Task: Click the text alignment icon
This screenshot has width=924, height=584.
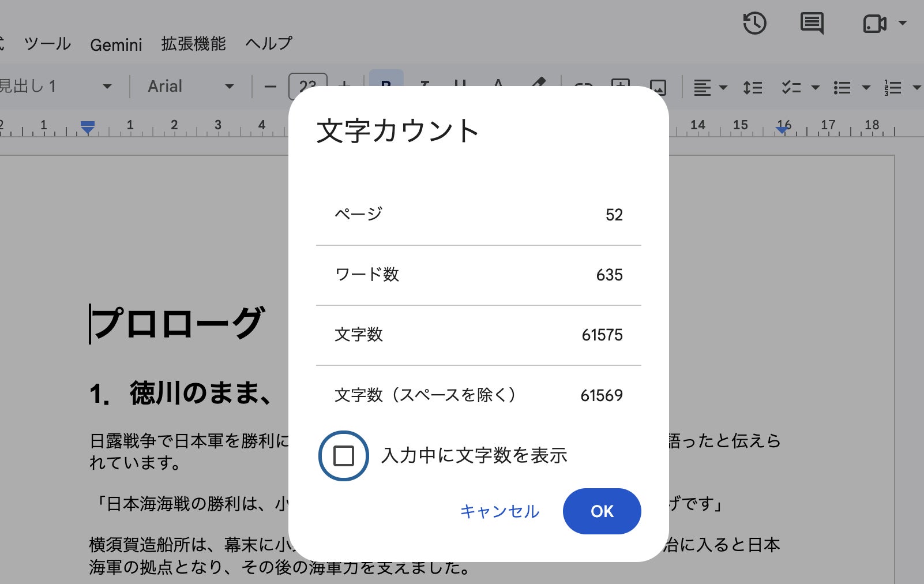Action: [702, 88]
